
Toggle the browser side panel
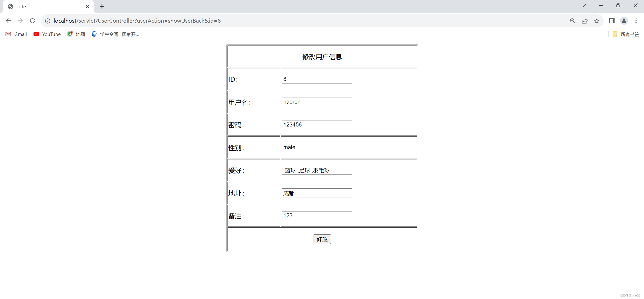coord(612,21)
